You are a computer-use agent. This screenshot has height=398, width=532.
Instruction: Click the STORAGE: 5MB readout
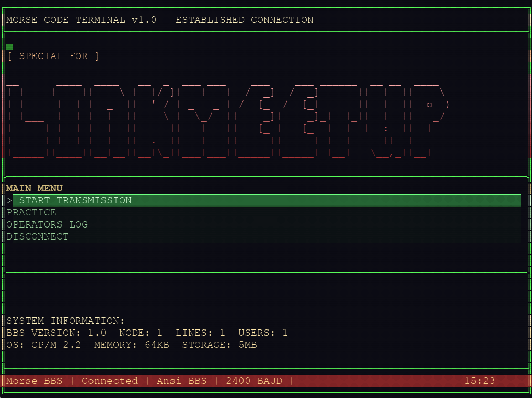(x=219, y=345)
